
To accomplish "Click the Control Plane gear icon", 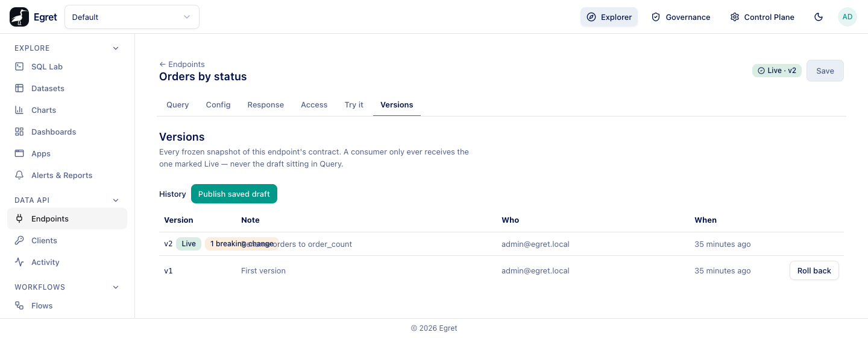I will [734, 17].
